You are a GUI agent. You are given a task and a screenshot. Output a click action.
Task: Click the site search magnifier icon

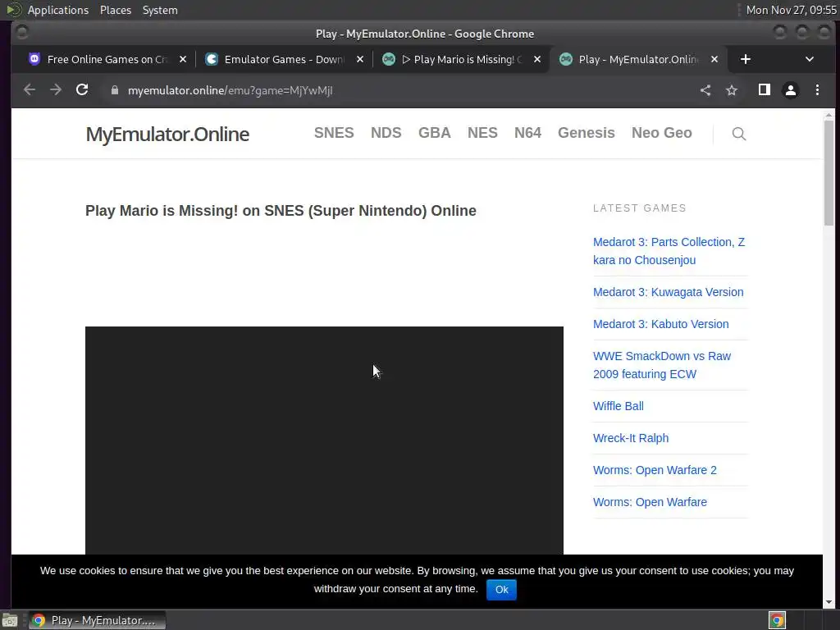point(739,134)
